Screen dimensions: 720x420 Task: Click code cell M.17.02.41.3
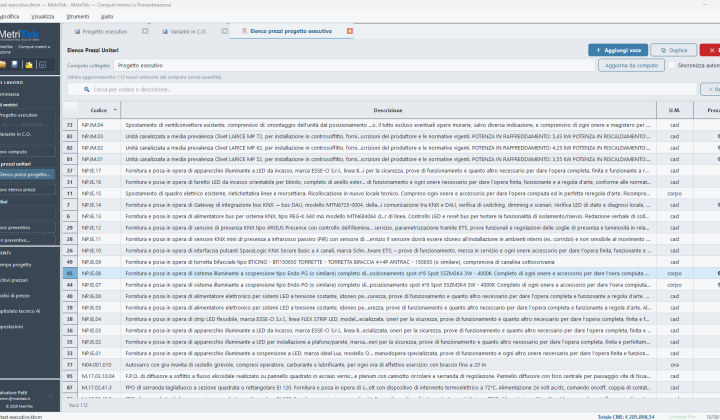click(x=99, y=388)
